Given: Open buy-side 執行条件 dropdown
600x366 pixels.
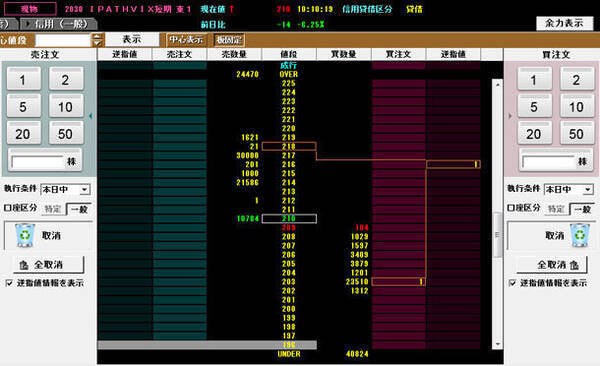Looking at the screenshot, I should [587, 190].
